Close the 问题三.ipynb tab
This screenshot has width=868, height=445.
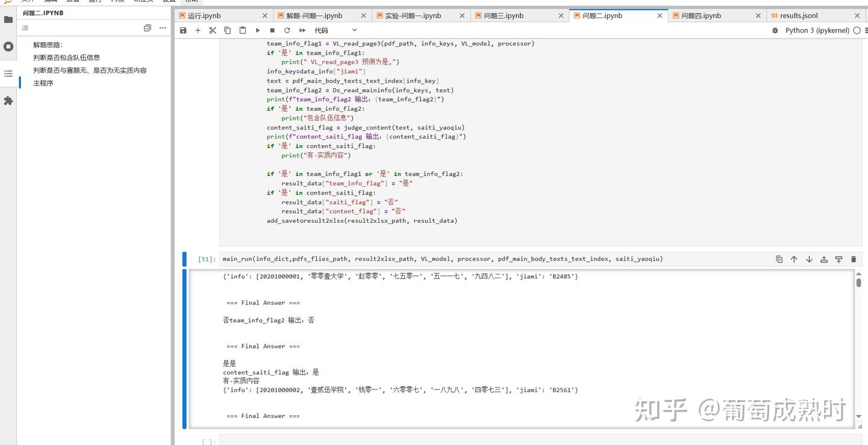(561, 16)
